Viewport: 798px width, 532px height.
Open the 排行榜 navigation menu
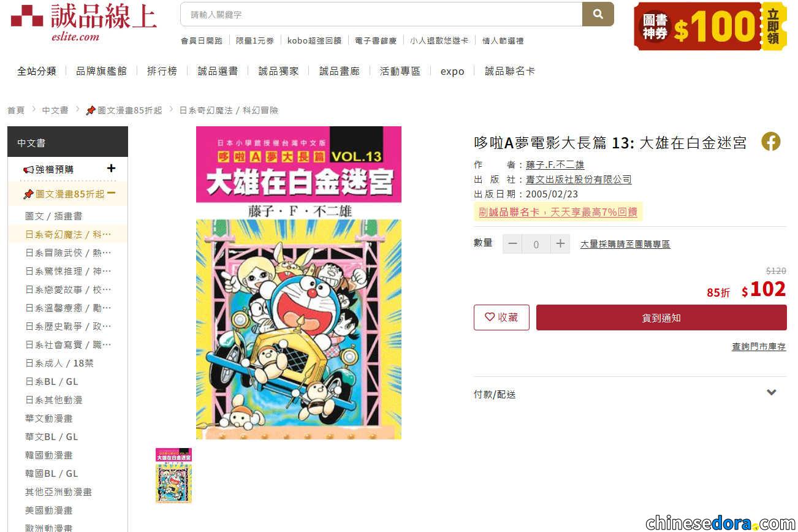[x=162, y=71]
